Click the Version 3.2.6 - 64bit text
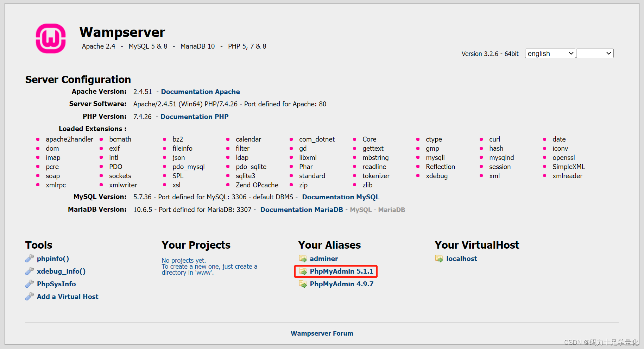Viewport: 644px width, 349px height. (490, 54)
